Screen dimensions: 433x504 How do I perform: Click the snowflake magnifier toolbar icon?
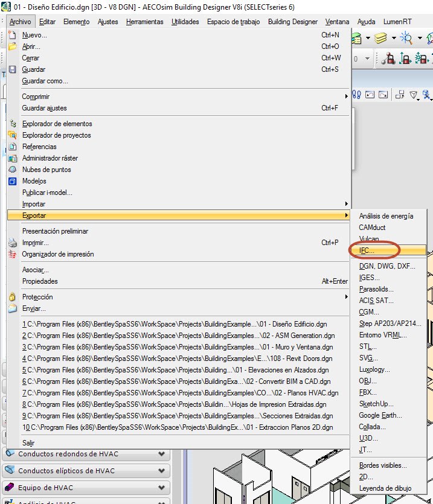pos(406,38)
